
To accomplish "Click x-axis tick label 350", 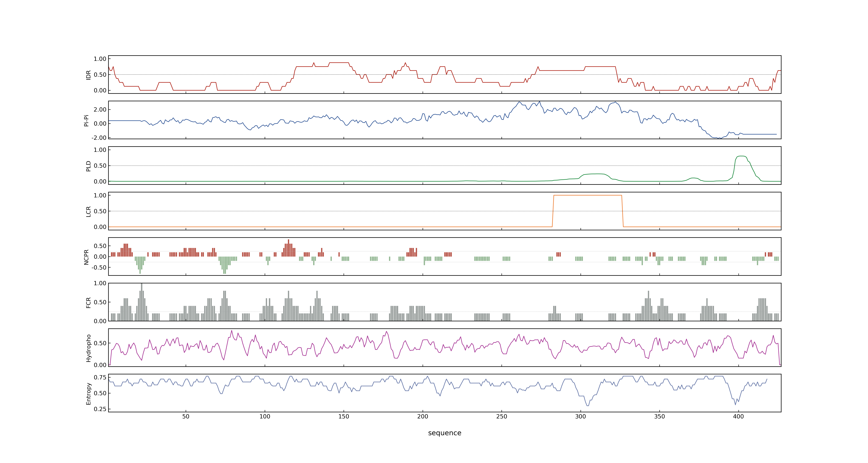I will tap(659, 416).
